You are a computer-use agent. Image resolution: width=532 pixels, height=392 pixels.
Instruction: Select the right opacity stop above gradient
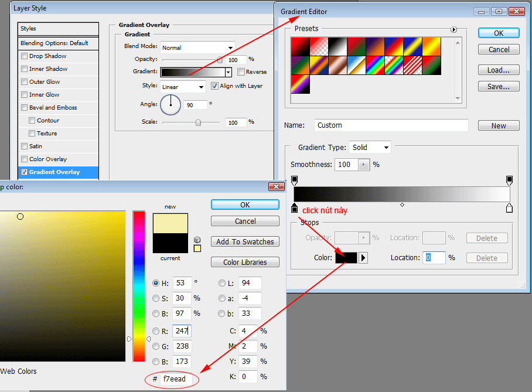(509, 180)
